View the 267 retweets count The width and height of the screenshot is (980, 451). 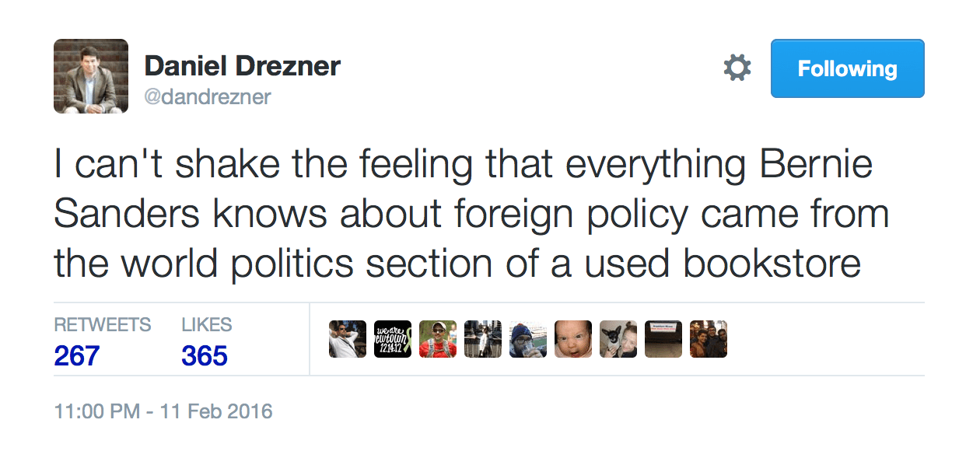(x=77, y=356)
